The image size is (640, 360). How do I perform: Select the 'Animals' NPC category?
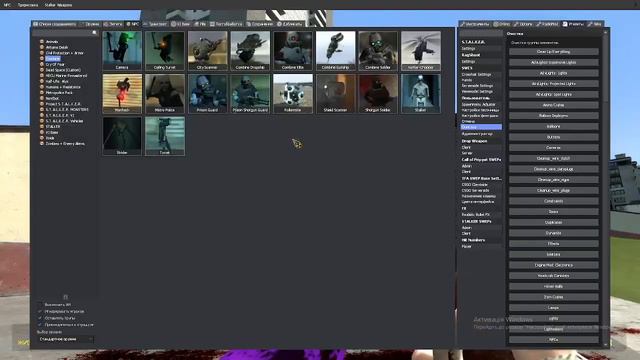51,42
